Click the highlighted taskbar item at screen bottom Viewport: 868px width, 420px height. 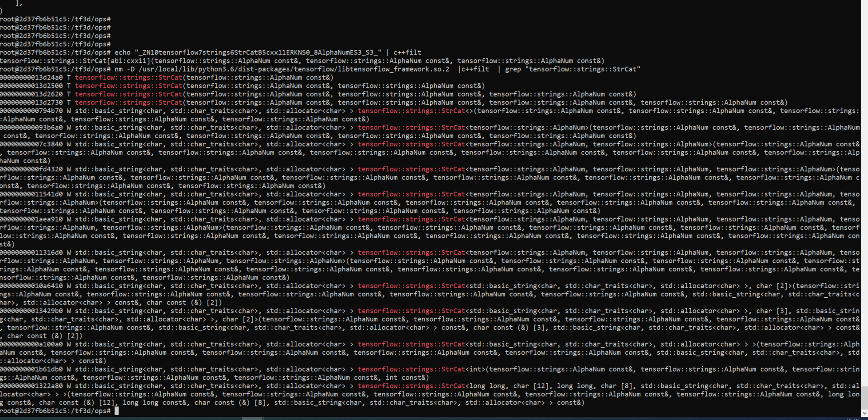(x=252, y=418)
